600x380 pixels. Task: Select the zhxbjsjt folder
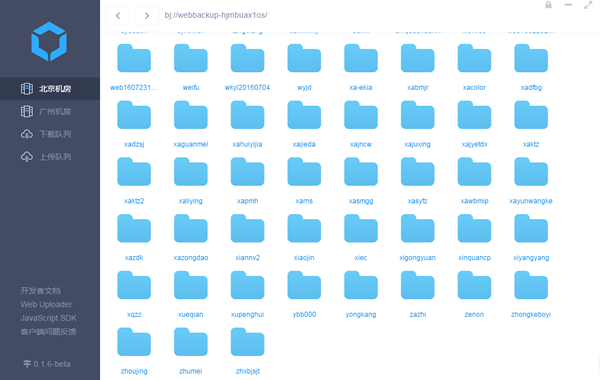coord(248,351)
